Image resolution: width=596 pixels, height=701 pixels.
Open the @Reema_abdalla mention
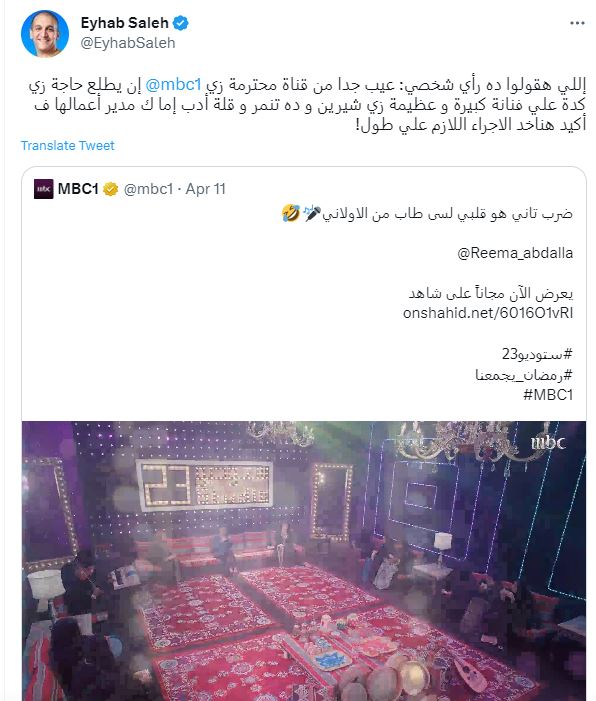point(515,253)
